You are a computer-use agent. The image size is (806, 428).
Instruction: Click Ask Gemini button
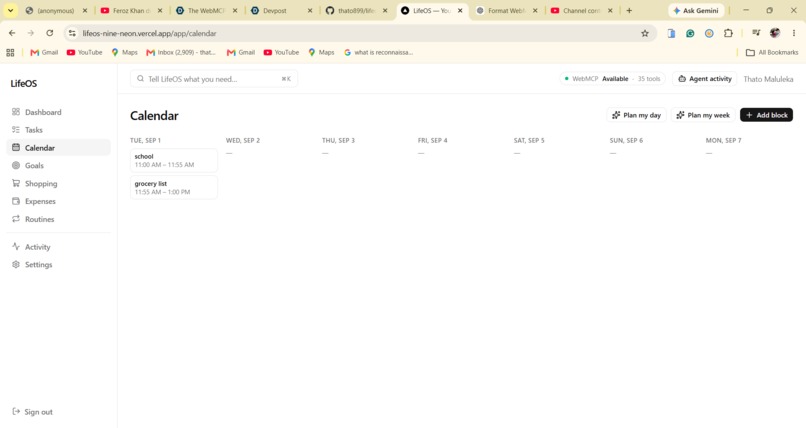696,10
